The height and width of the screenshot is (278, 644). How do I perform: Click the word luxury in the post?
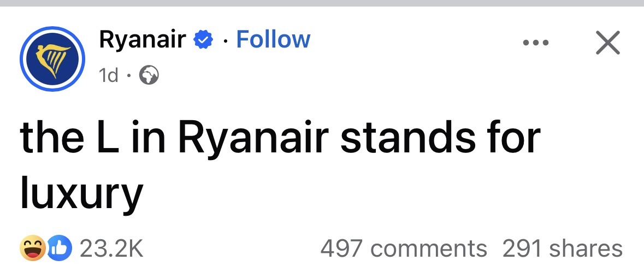click(x=81, y=194)
